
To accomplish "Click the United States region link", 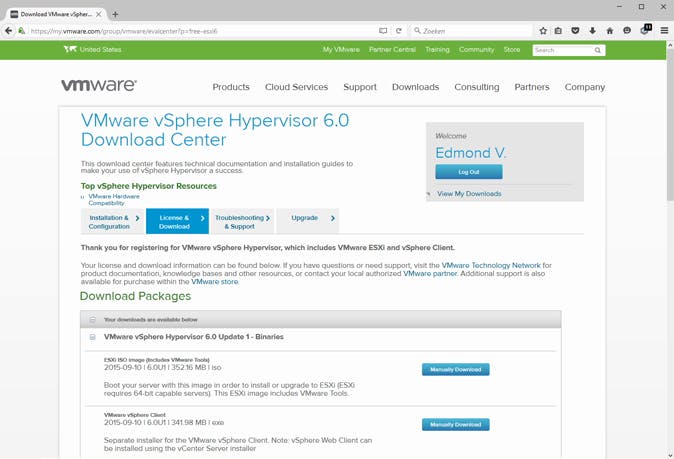I will 100,49.
